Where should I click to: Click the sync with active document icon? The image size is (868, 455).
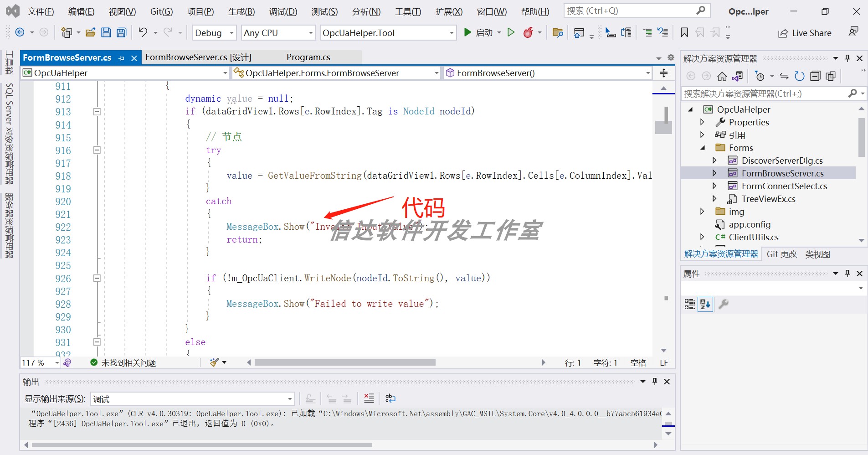point(784,76)
